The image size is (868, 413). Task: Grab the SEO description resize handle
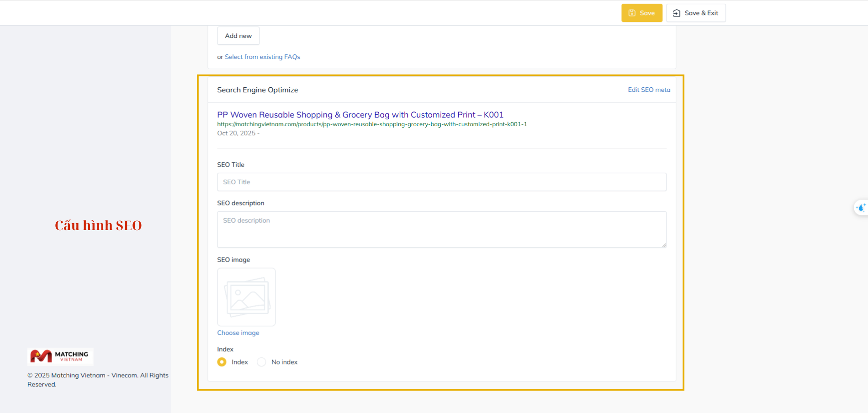point(664,245)
